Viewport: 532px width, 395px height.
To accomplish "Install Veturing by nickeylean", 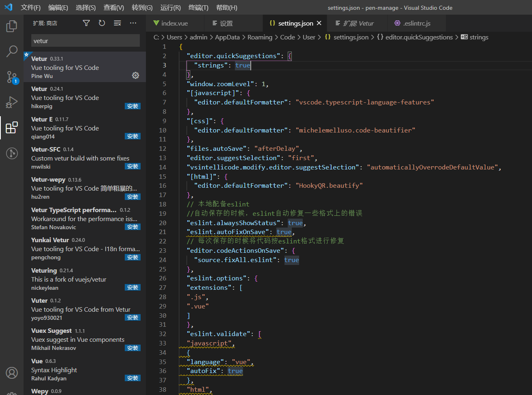I will pos(133,287).
